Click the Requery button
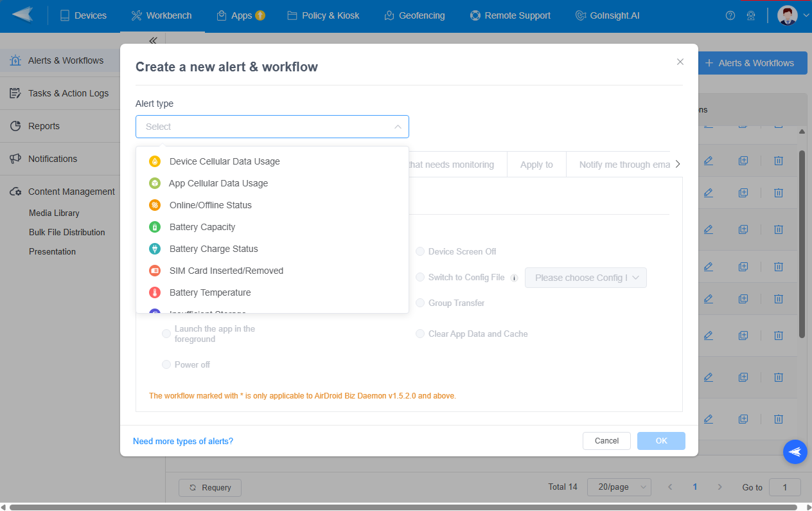The image size is (812, 511). pos(210,488)
